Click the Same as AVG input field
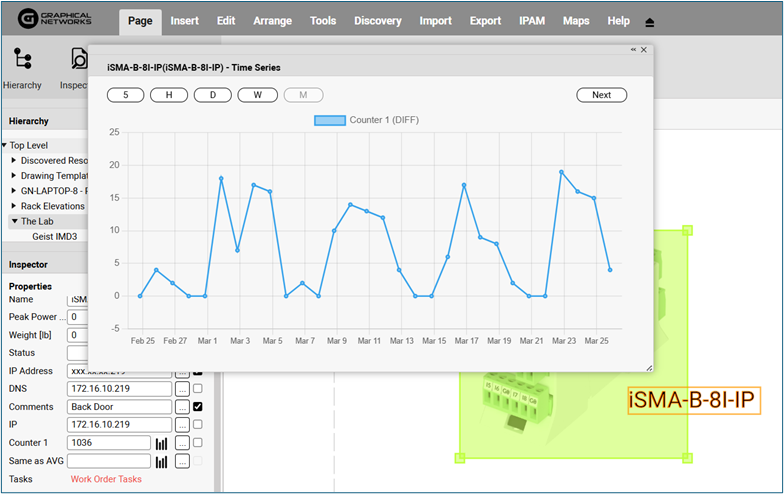This screenshot has height=494, width=784. point(109,461)
